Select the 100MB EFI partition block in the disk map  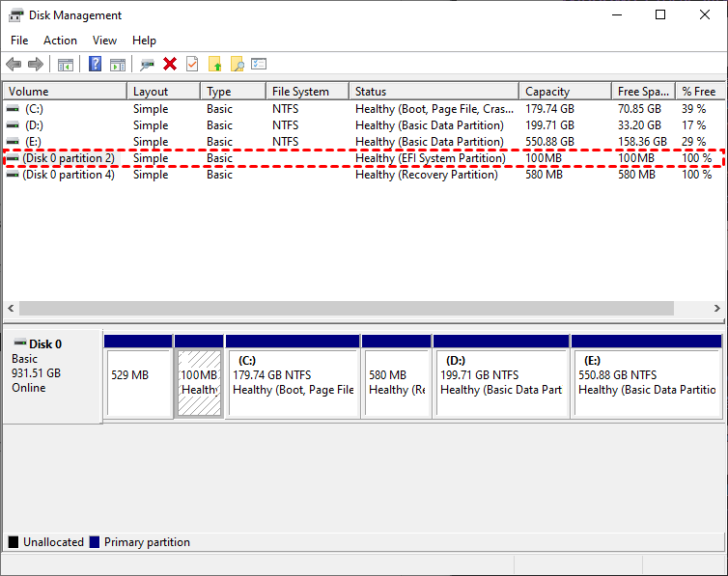point(199,382)
